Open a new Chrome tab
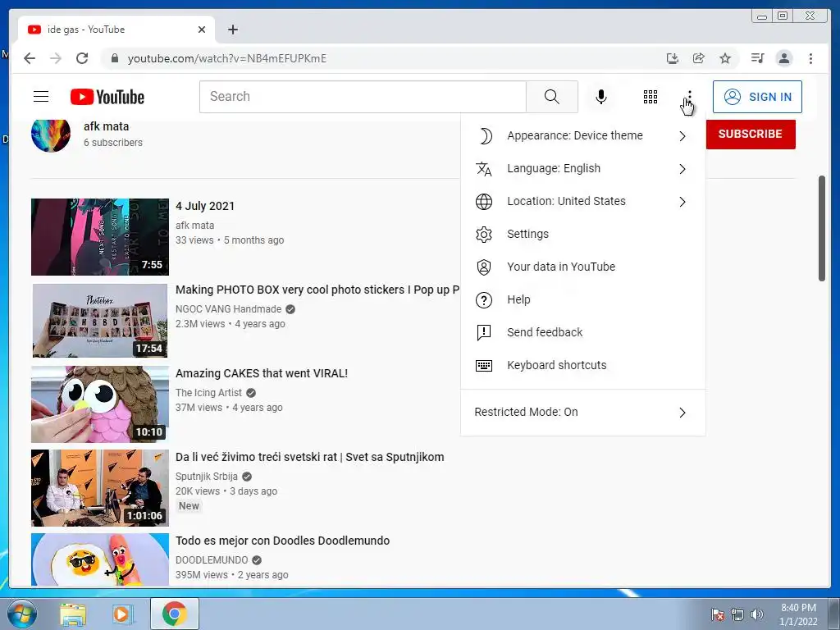The image size is (840, 630). tap(233, 30)
